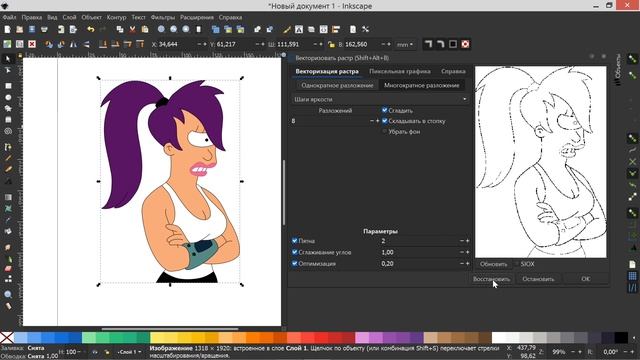
Task: Select the Pencil freehand tool
Action: click(8, 158)
